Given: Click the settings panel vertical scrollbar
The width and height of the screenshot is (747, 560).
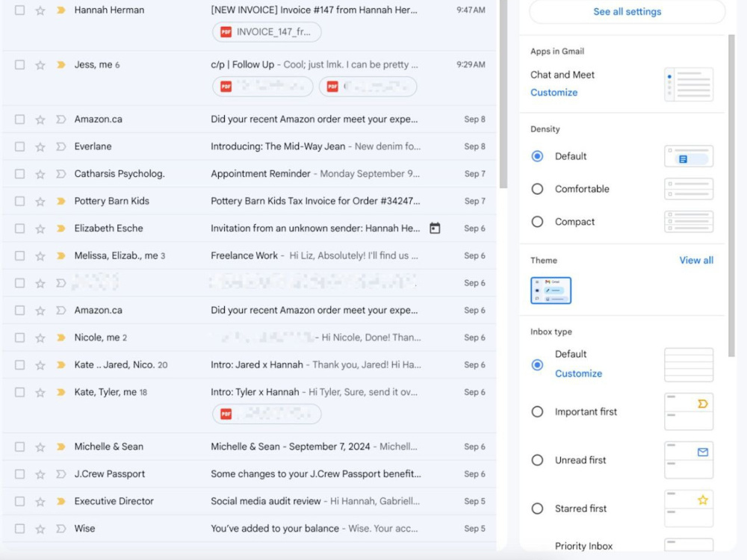Looking at the screenshot, I should coord(731,195).
